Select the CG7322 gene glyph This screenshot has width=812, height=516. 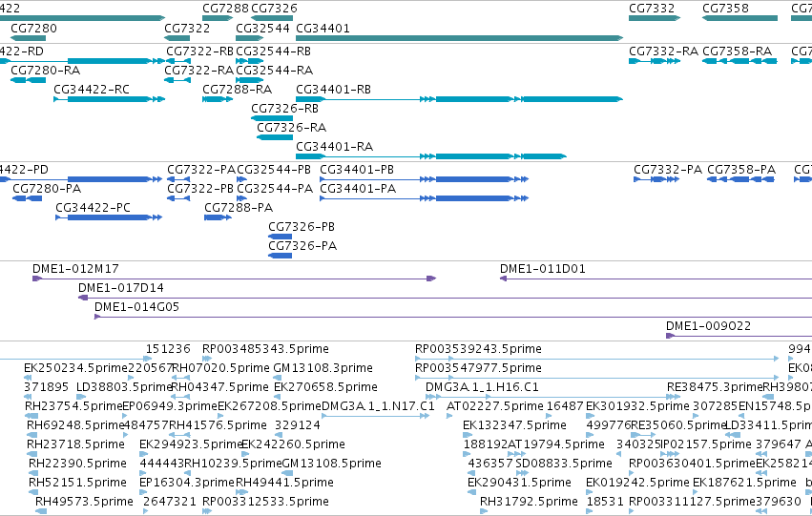pos(177,38)
